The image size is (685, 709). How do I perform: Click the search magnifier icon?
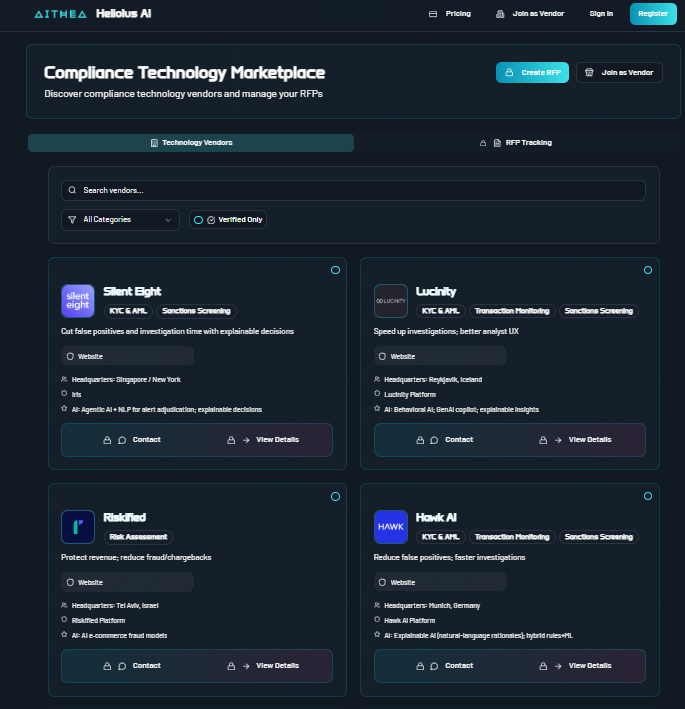(72, 190)
